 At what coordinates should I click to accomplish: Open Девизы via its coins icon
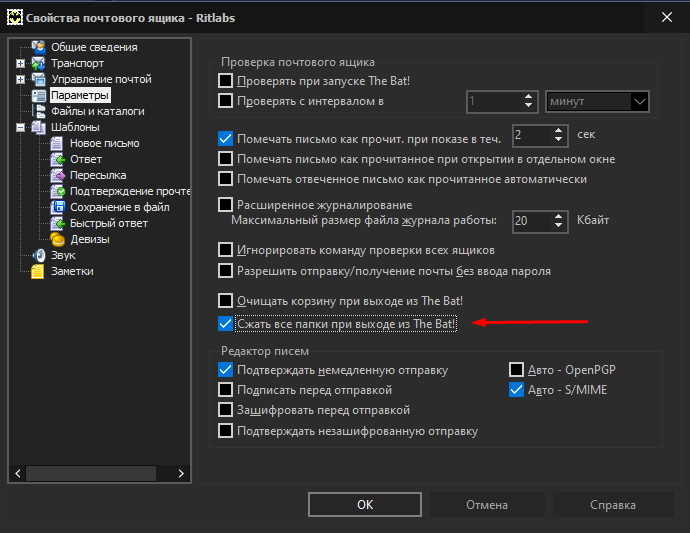(58, 239)
